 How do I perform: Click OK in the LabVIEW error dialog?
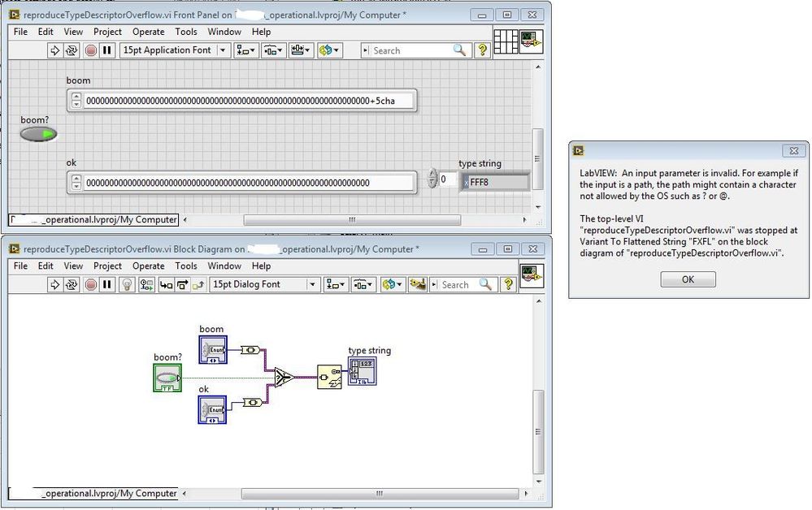(x=688, y=279)
